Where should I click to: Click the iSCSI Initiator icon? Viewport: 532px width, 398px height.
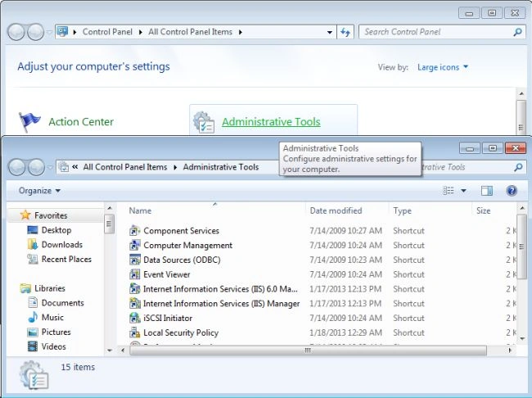coord(135,319)
